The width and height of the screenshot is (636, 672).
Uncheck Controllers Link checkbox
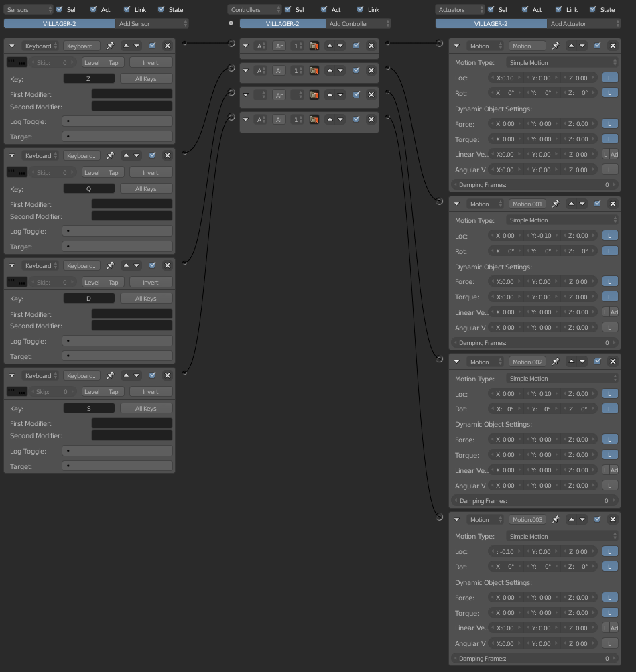(360, 9)
